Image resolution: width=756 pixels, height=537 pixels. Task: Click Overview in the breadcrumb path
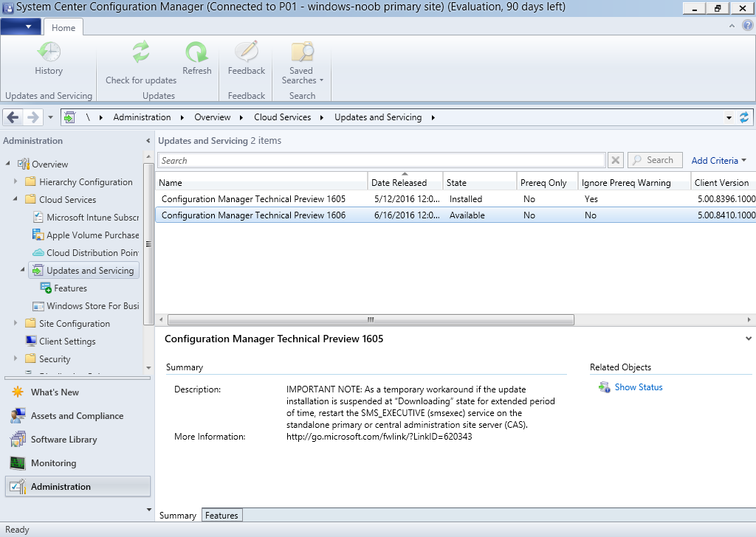pyautogui.click(x=212, y=117)
